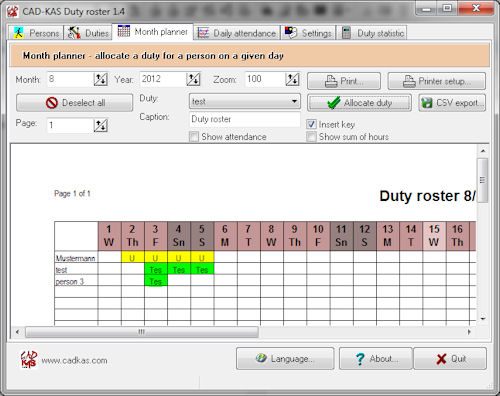Screen dimensions: 500x396
Task: Click the test person row name
Action: (61, 270)
